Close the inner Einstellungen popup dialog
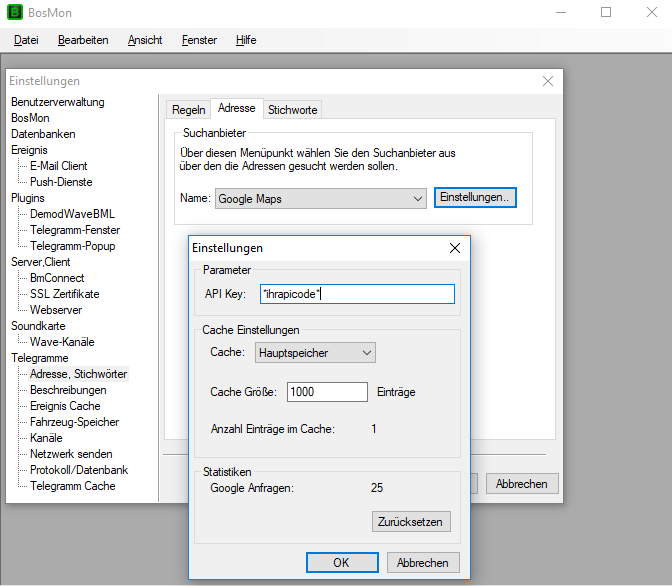This screenshot has width=672, height=586. pyautogui.click(x=455, y=248)
